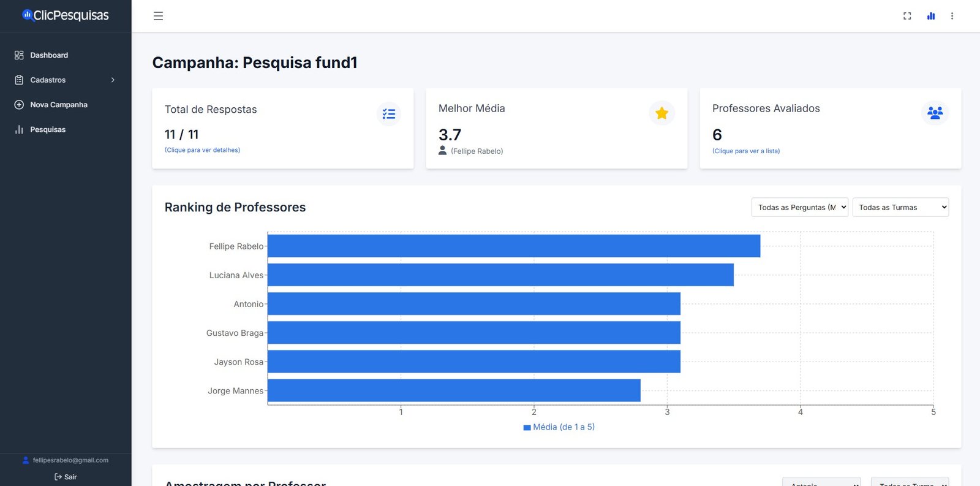The height and width of the screenshot is (486, 980).
Task: Open the vertical three-dots options menu
Action: point(952,16)
